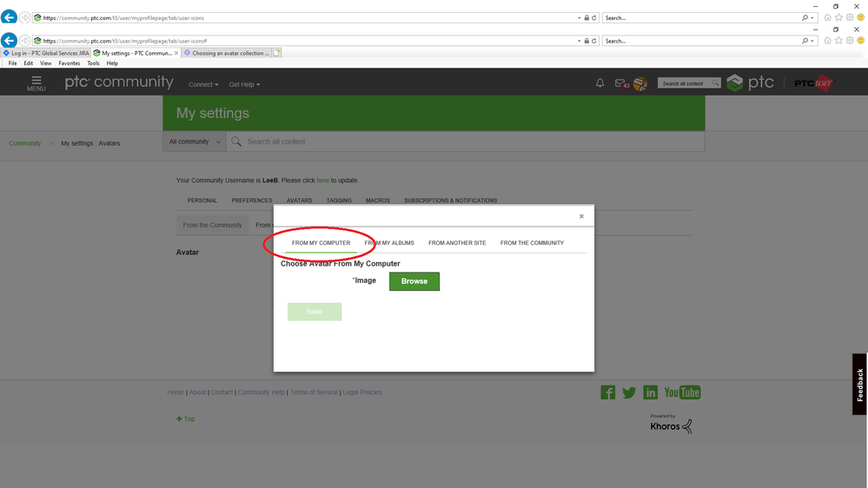Open the Twitter social icon
This screenshot has height=488, width=868.
coord(629,392)
